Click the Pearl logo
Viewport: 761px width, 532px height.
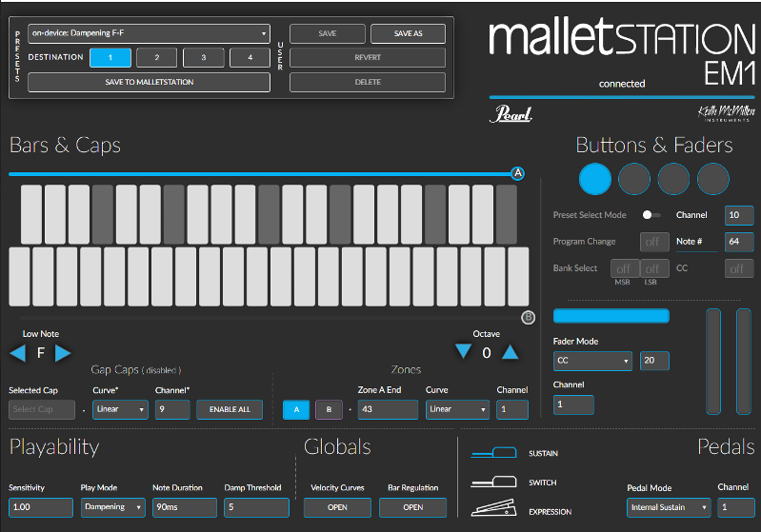tap(511, 114)
